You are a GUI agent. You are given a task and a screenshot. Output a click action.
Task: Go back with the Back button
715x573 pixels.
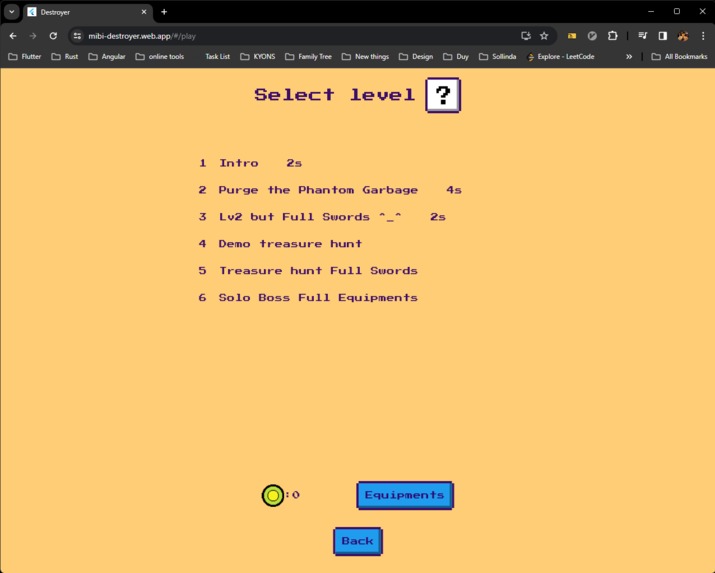(x=358, y=541)
